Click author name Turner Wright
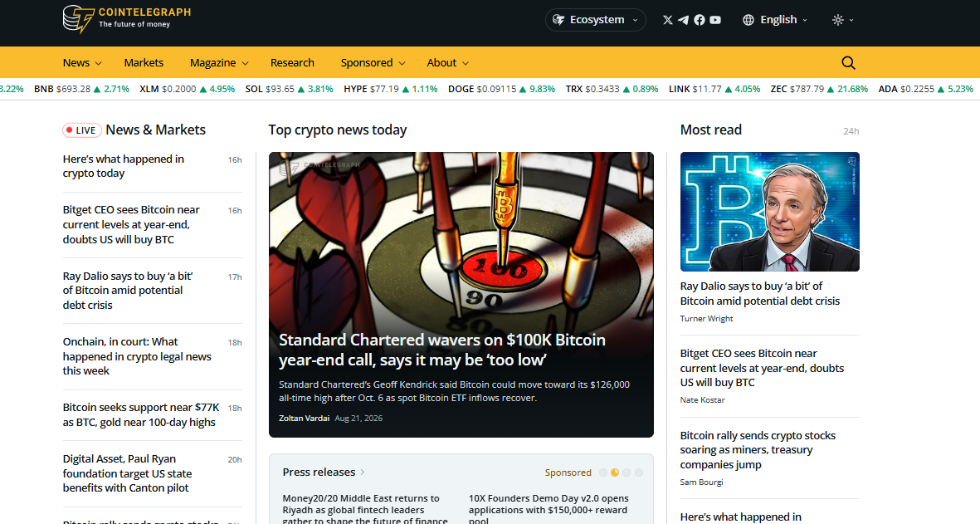Image resolution: width=980 pixels, height=524 pixels. 706,319
